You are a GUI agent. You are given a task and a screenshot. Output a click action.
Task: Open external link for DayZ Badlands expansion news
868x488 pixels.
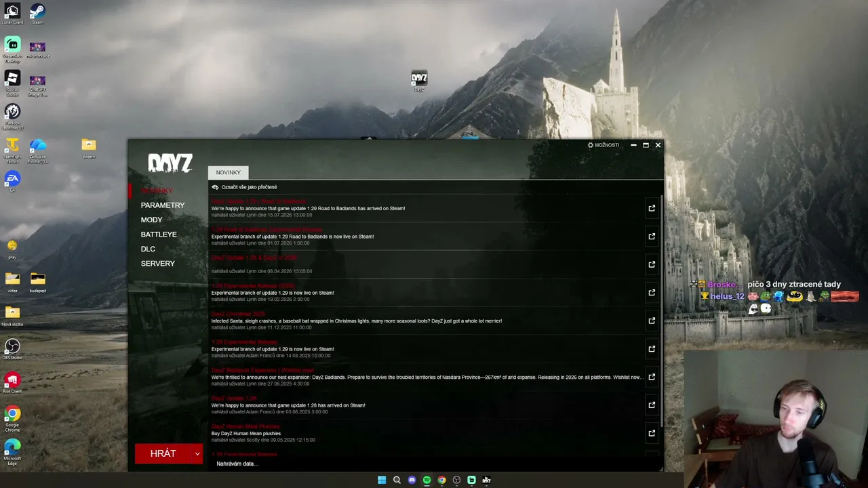point(652,377)
